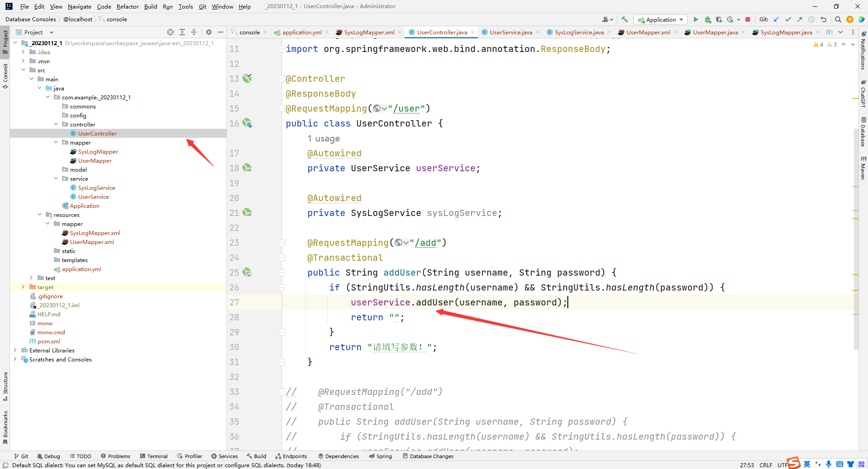Hide the Project panel with minus icon
Viewport: 868px width, 469px height.
tap(221, 32)
